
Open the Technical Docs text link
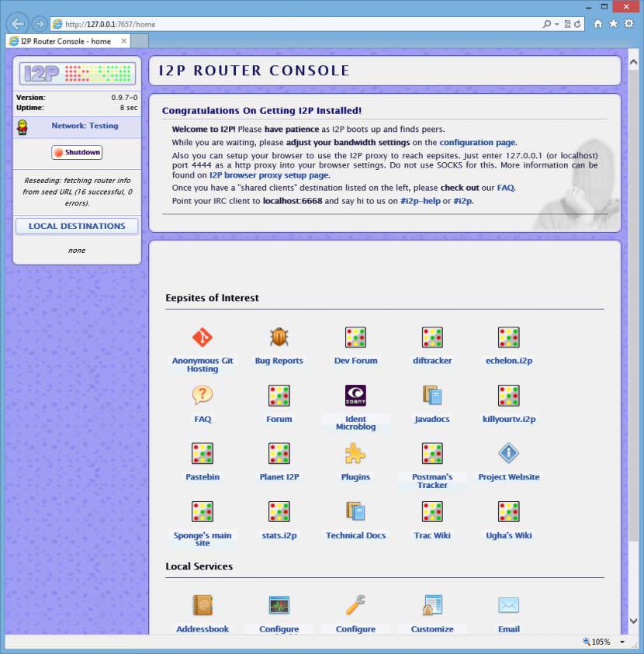tap(355, 535)
